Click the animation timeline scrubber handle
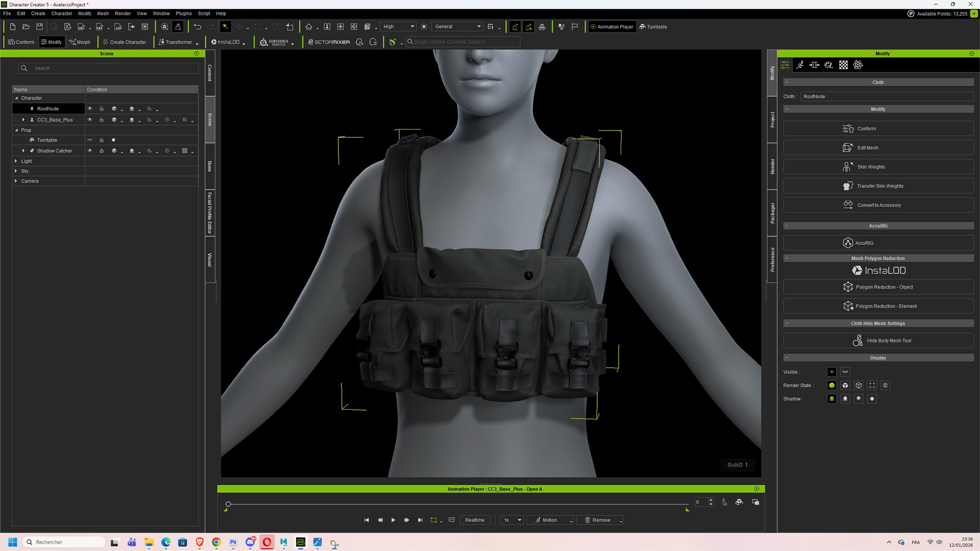This screenshot has width=980, height=551. [x=228, y=504]
